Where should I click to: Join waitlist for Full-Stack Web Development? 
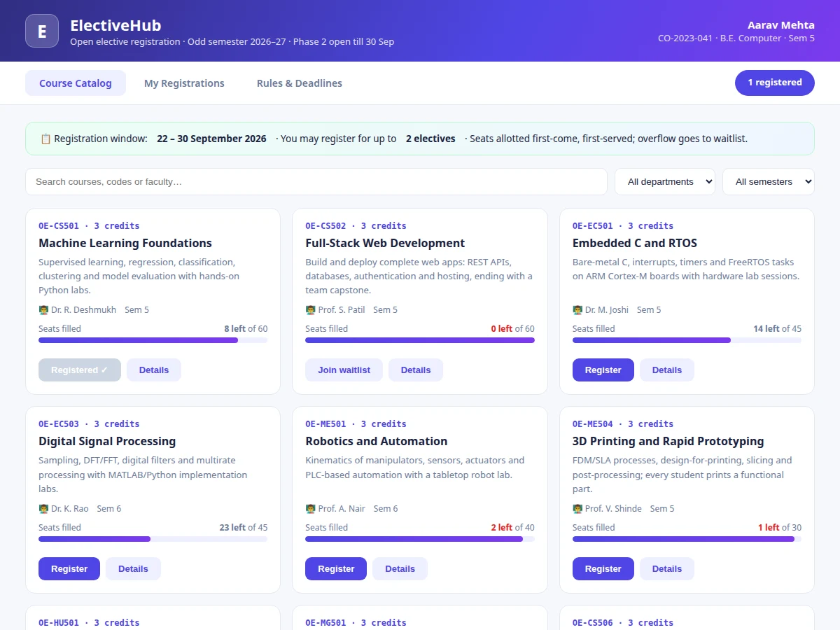pos(344,370)
